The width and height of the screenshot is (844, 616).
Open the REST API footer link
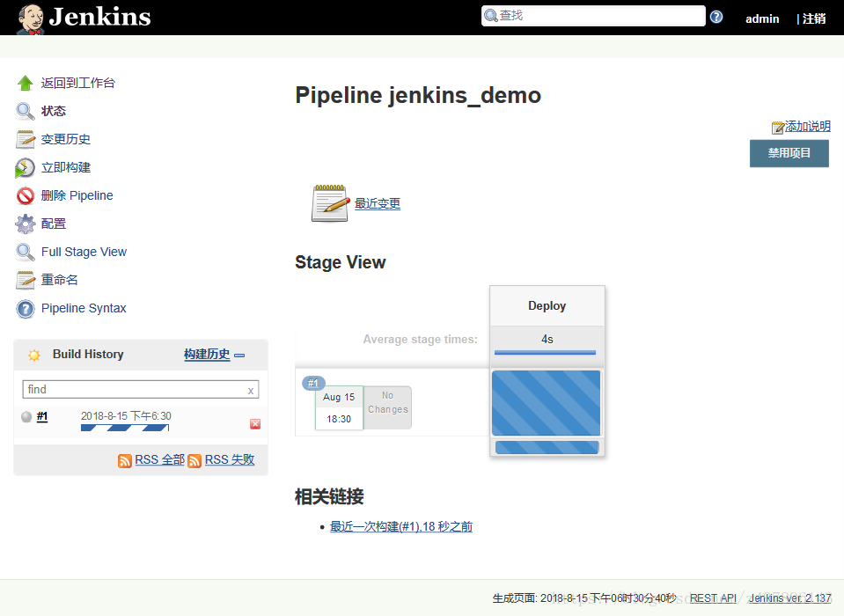click(713, 598)
